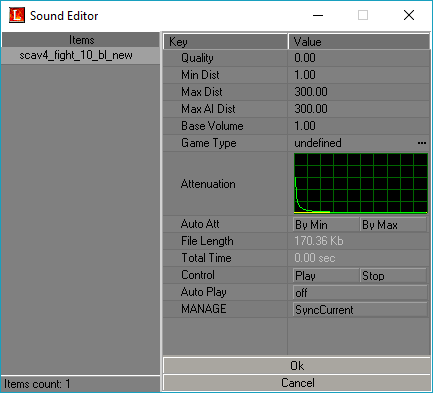Select the Attenuation key label
This screenshot has height=393, width=433.
208,184
